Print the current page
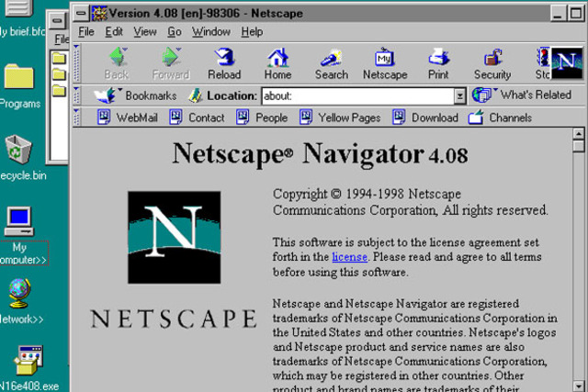The width and height of the screenshot is (588, 392). (438, 63)
